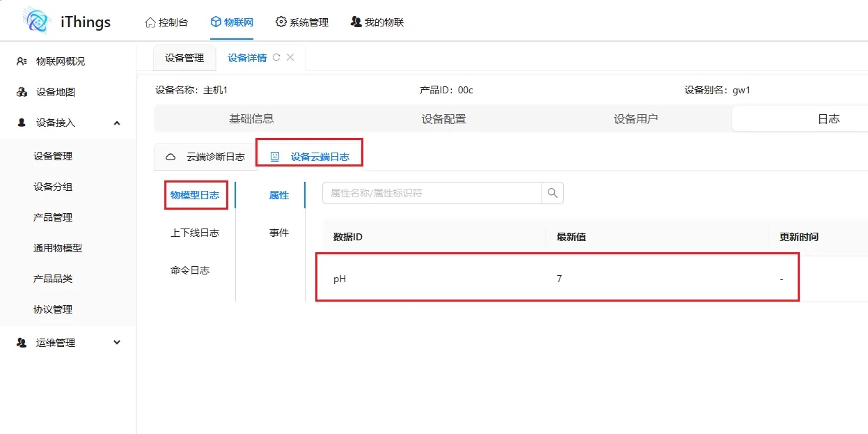Open 我的物联 user menu
This screenshot has height=434, width=868.
(x=377, y=22)
